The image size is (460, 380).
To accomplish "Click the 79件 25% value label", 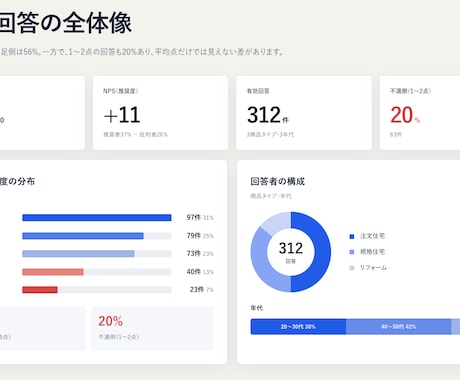I will click(x=200, y=236).
